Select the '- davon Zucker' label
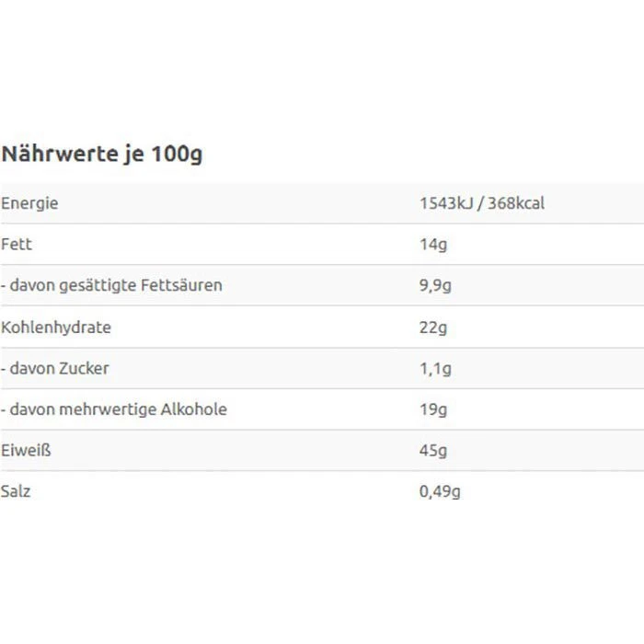Image resolution: width=644 pixels, height=644 pixels. [55, 368]
